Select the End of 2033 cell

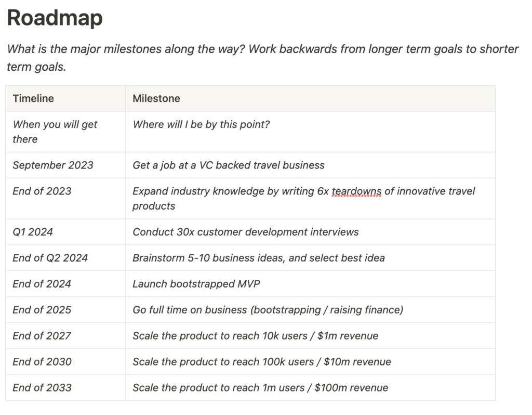click(x=42, y=388)
